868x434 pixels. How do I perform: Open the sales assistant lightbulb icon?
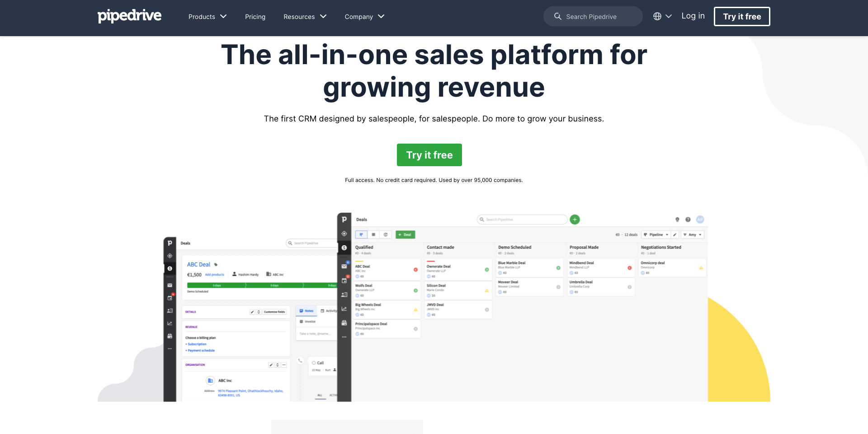coord(677,219)
